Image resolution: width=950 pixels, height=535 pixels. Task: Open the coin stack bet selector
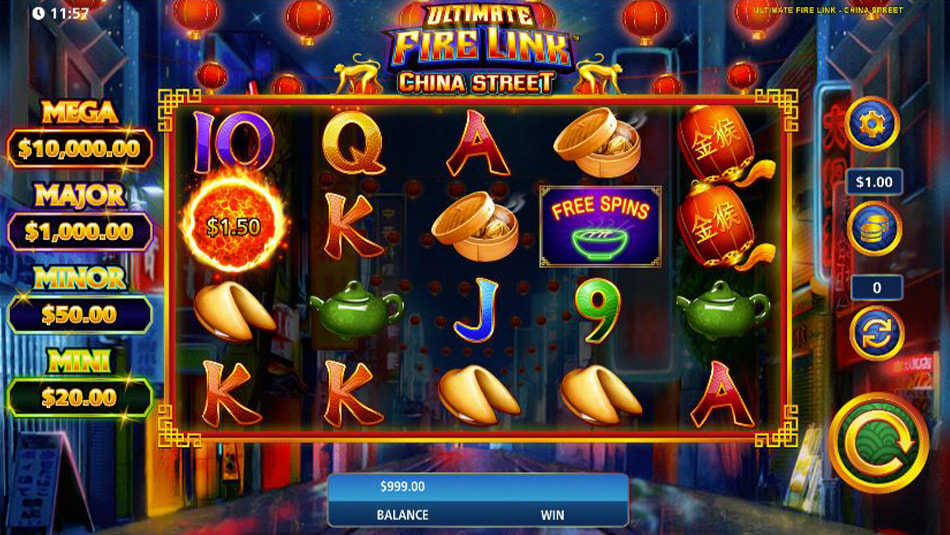coord(874,229)
